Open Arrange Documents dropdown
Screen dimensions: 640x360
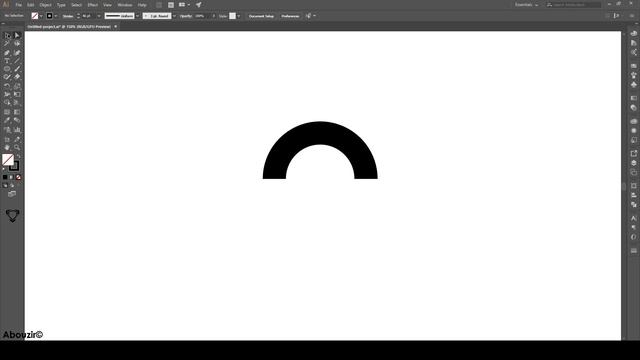pyautogui.click(x=184, y=5)
